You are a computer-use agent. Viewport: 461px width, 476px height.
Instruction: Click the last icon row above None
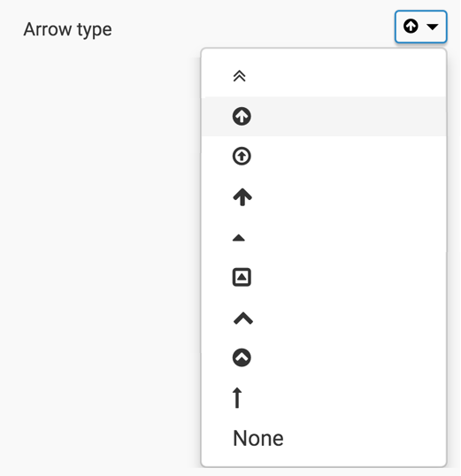point(324,398)
